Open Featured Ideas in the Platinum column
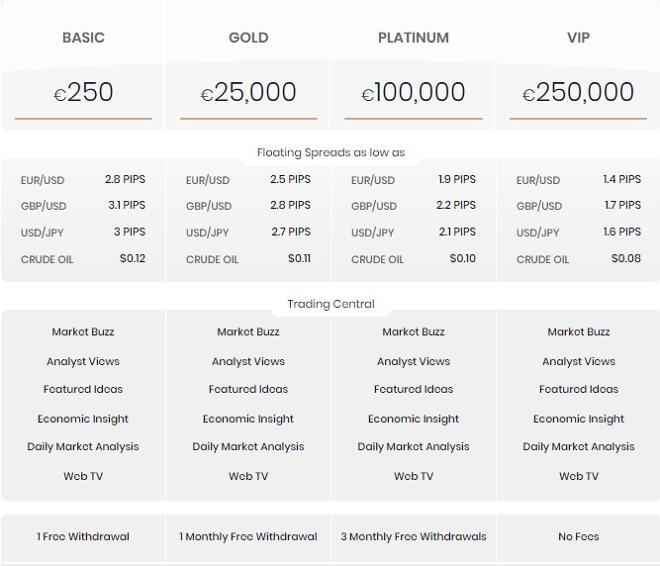The height and width of the screenshot is (566, 660). [413, 389]
